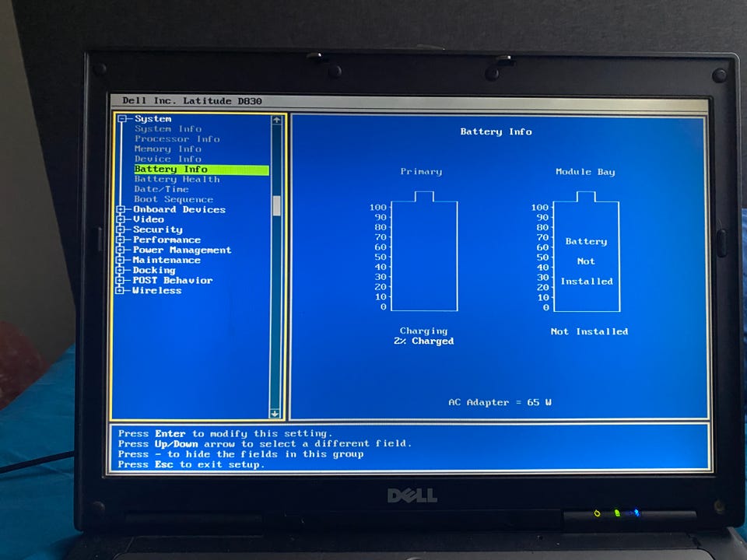Click the Primary battery label
Screen dimensions: 747x560
(x=421, y=171)
